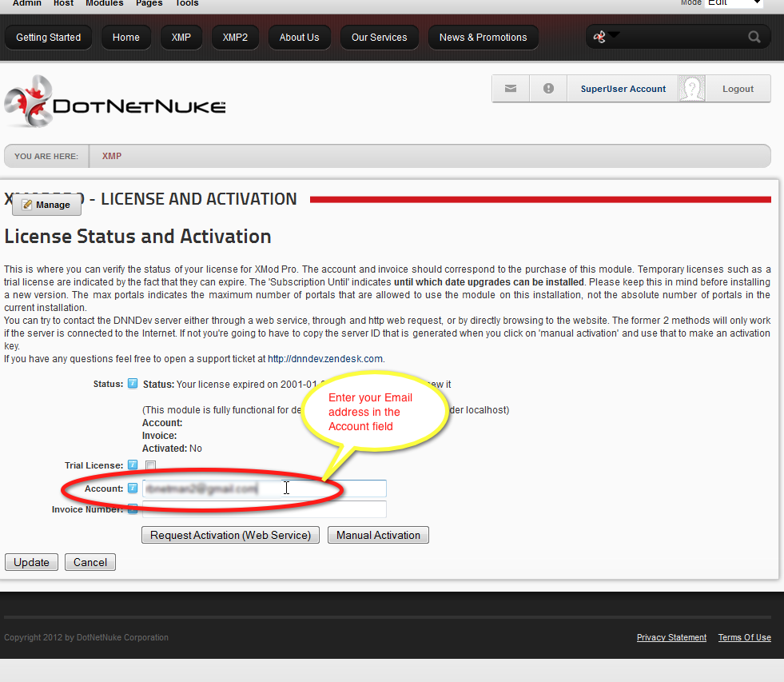
Task: Tick the Trial License checkbox
Action: (150, 465)
